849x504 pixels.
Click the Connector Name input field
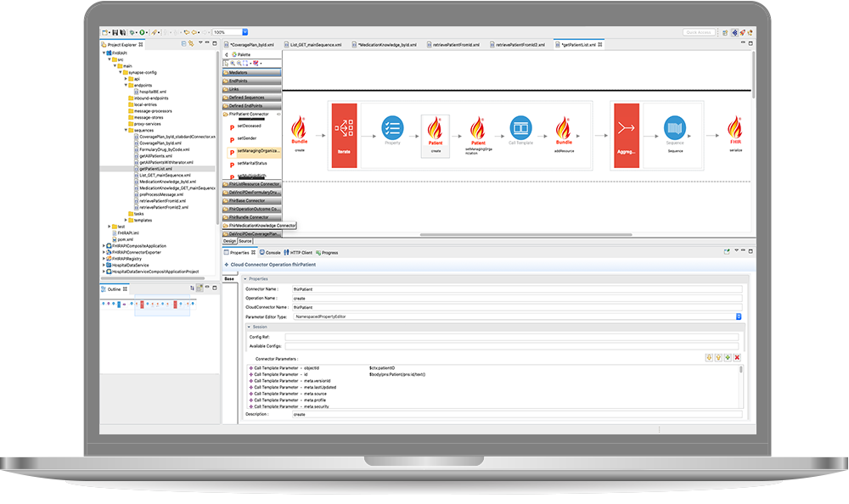pos(517,289)
